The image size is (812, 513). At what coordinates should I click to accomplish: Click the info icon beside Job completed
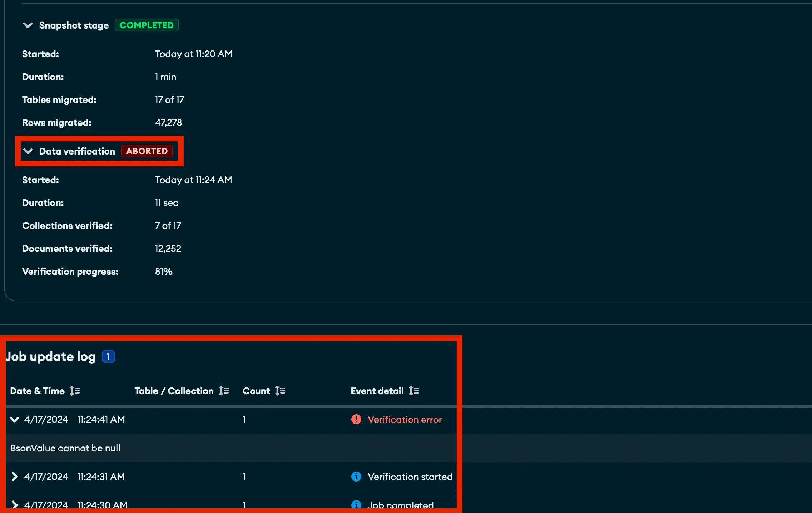click(356, 505)
